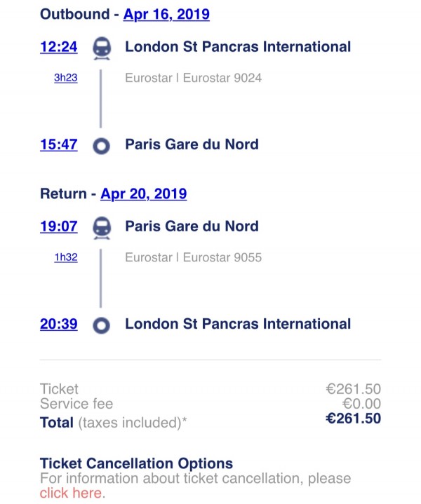Open the 3h23 duration link
This screenshot has width=421, height=504.
66,78
